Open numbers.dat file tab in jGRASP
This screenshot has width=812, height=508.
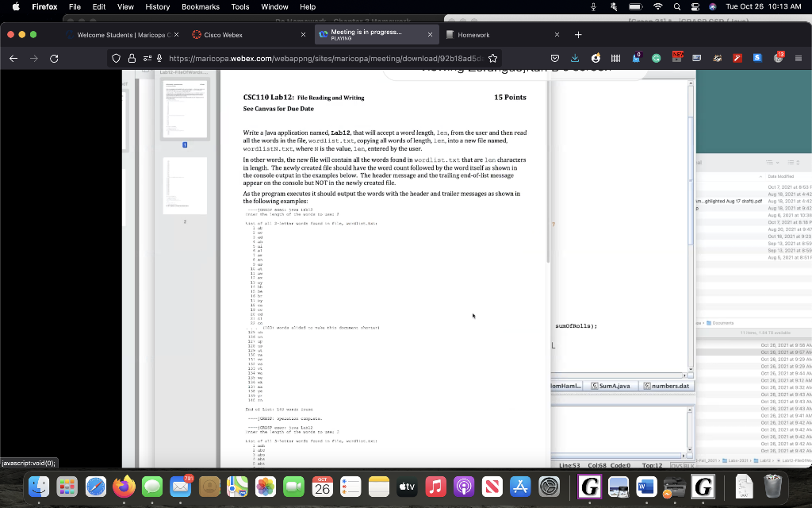tap(666, 387)
